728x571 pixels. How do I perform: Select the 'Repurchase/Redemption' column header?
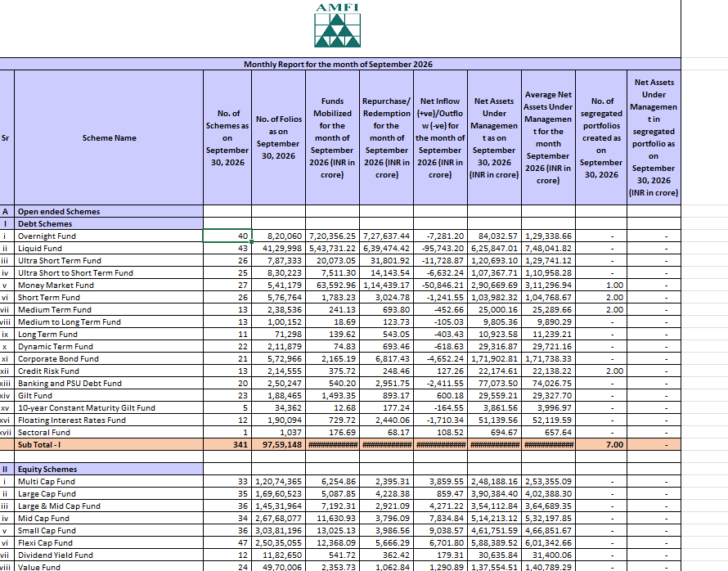[x=387, y=138]
